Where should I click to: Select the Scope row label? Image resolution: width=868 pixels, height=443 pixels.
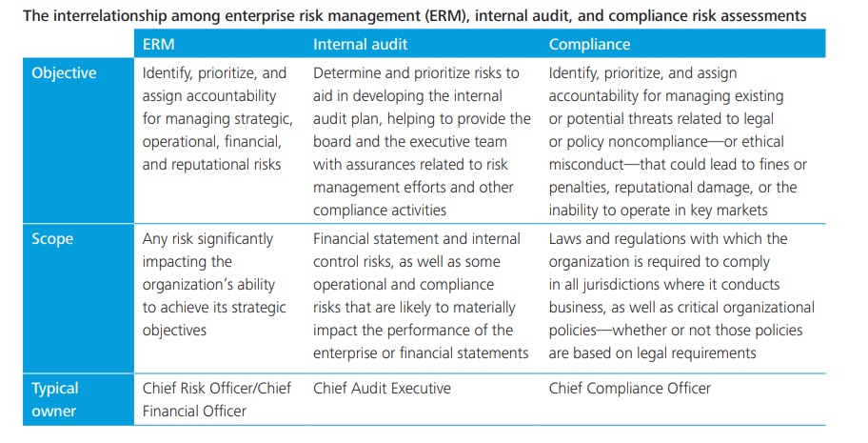click(x=52, y=239)
